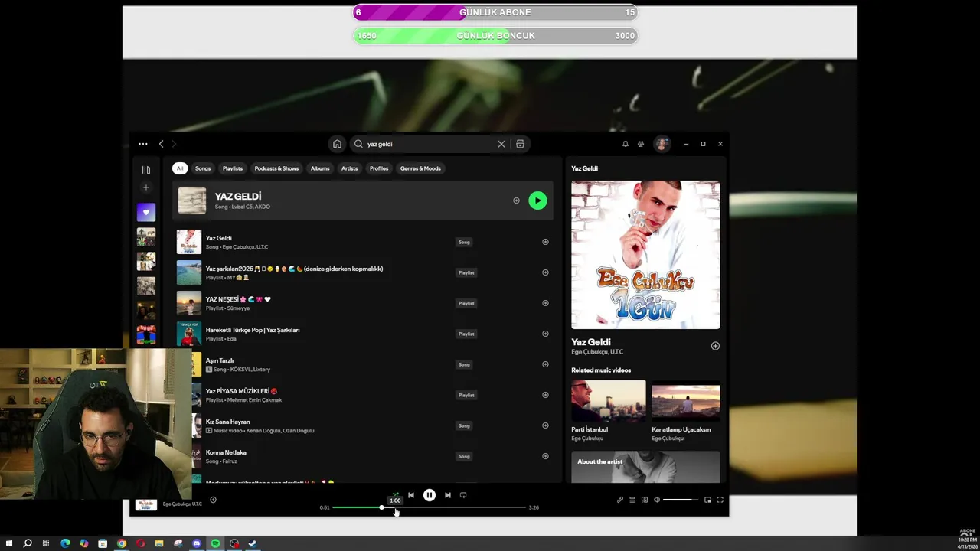The height and width of the screenshot is (551, 980).
Task: Open the Browse icon beside search
Action: tap(520, 144)
